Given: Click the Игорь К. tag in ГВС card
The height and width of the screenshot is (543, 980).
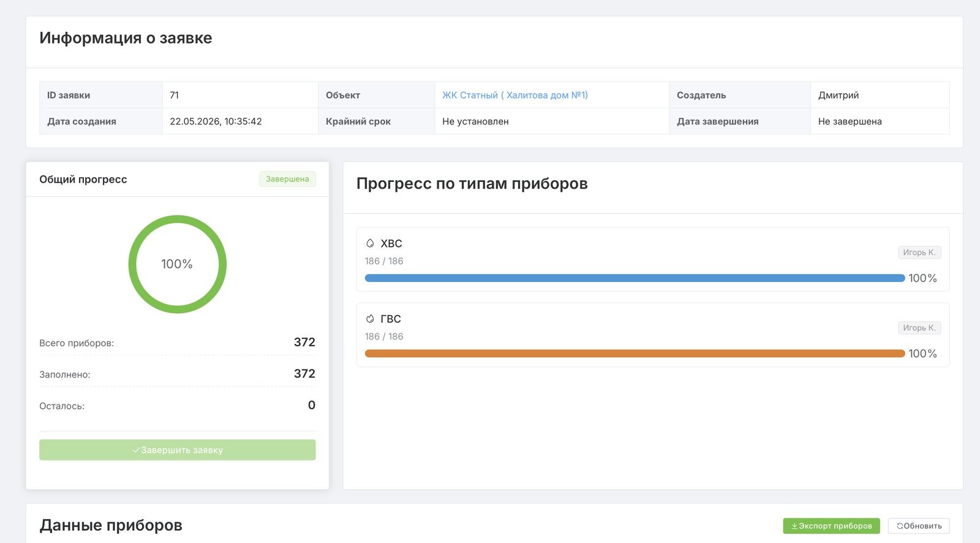Looking at the screenshot, I should pyautogui.click(x=919, y=328).
